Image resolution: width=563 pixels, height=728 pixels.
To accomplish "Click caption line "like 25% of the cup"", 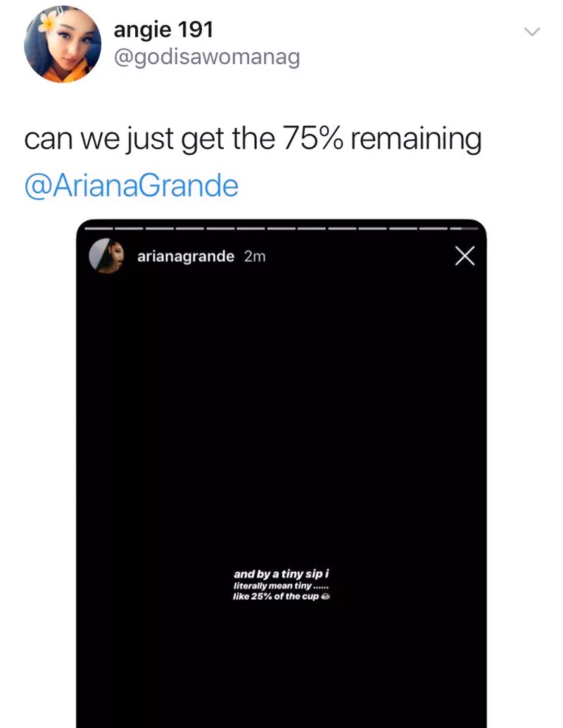I will coord(276,596).
